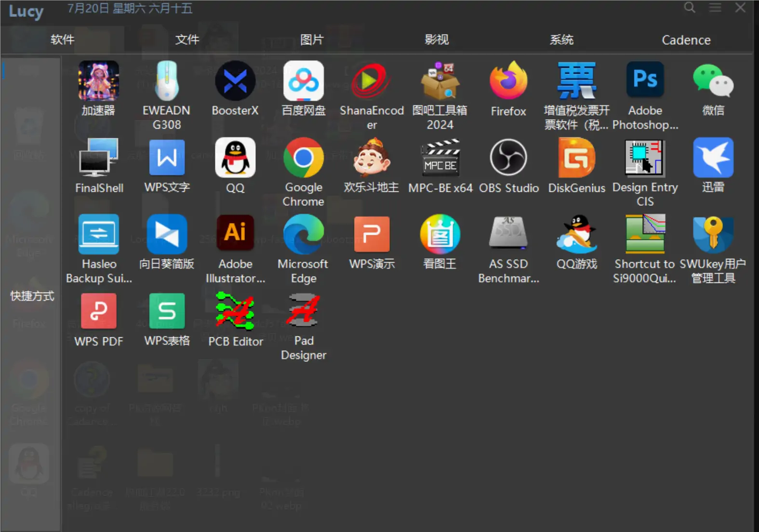Launch SWUkey用户管理工具
Image resolution: width=759 pixels, height=532 pixels.
pyautogui.click(x=713, y=234)
